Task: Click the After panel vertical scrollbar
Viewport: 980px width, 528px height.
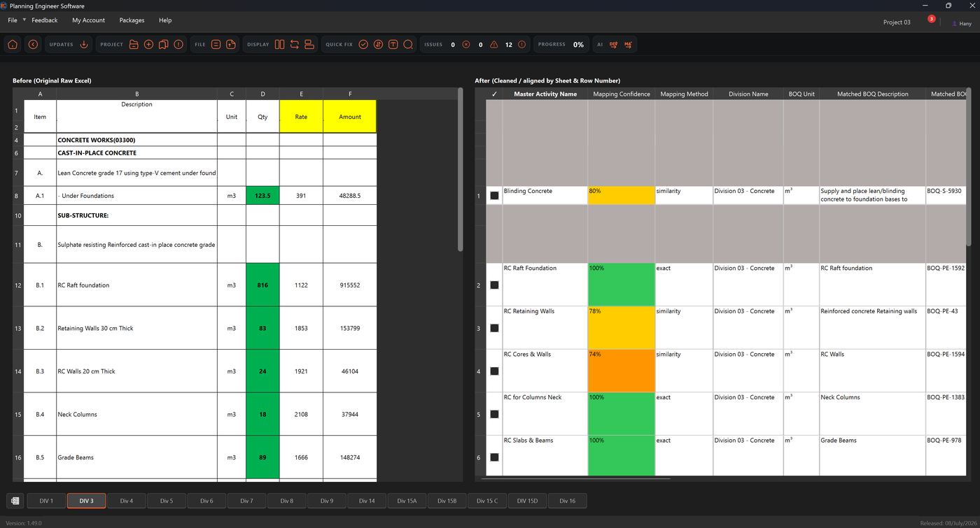Action: pyautogui.click(x=969, y=166)
